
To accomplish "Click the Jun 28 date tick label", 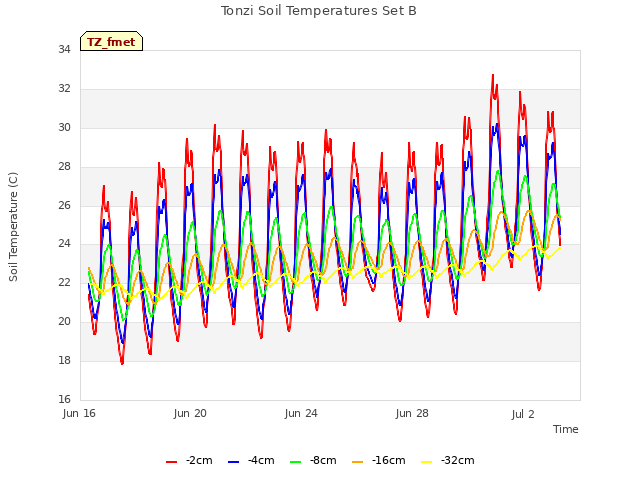I will pyautogui.click(x=412, y=413).
